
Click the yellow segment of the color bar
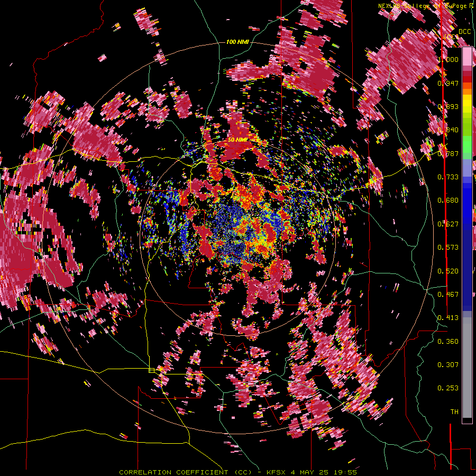467,103
